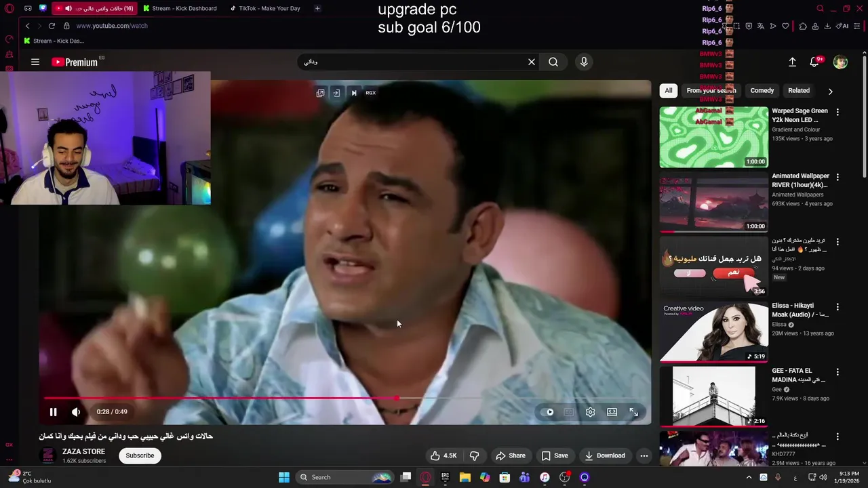
Task: Select the Comedy filter chip
Action: [x=762, y=90]
